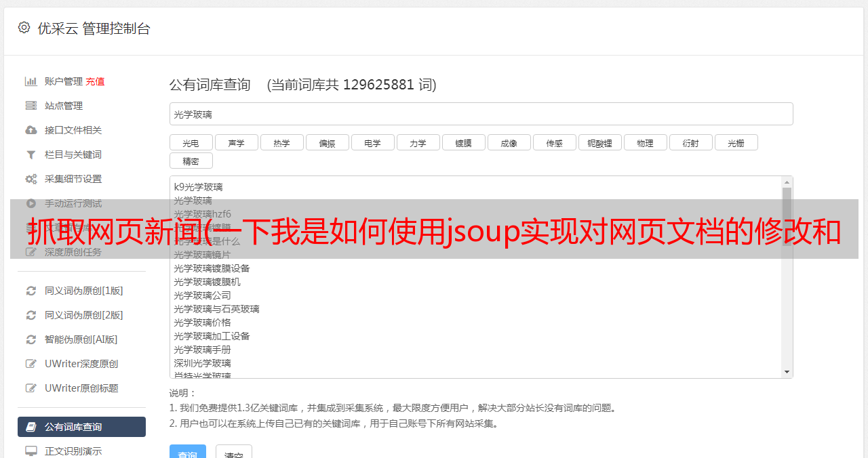Open 智能伪原创[AI版] tool
The image size is (868, 458).
click(x=81, y=339)
